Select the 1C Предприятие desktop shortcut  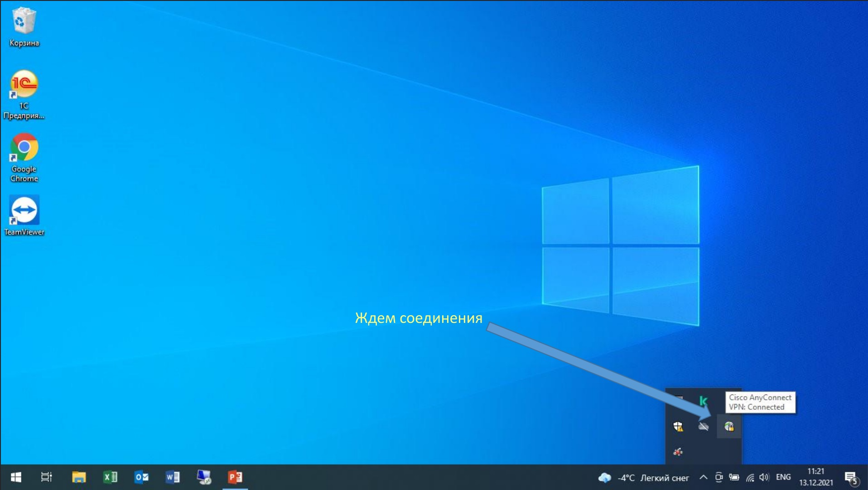pyautogui.click(x=24, y=94)
